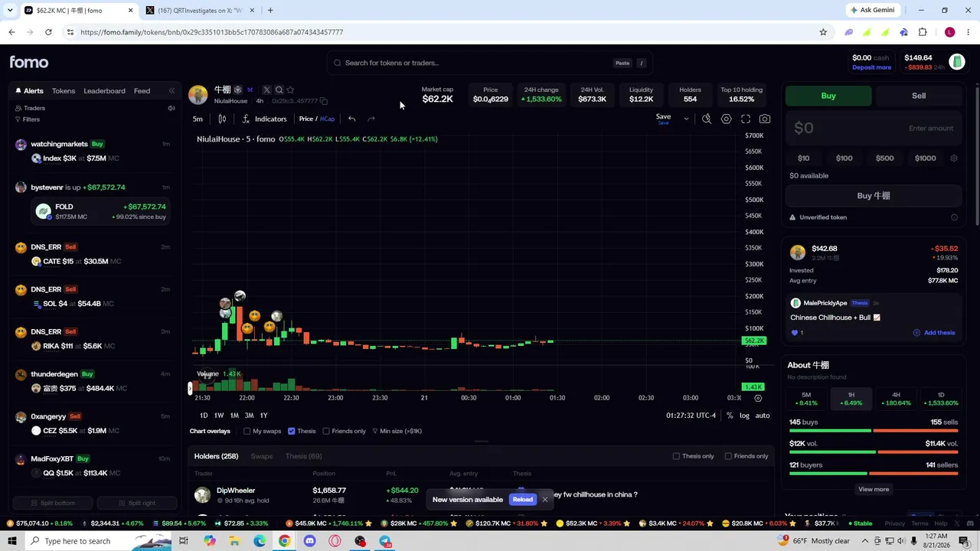Dismiss the New version available notice
The image size is (980, 551).
click(545, 500)
